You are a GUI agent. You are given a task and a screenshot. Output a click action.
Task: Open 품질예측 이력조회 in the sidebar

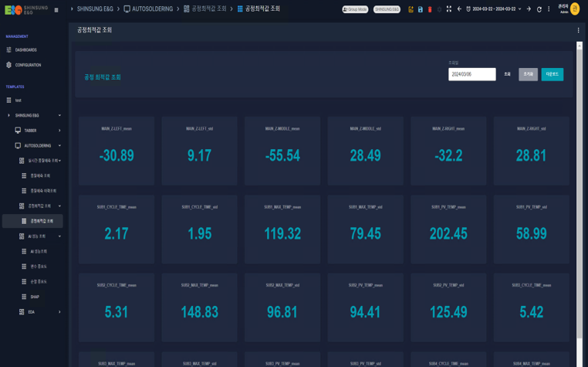point(43,191)
